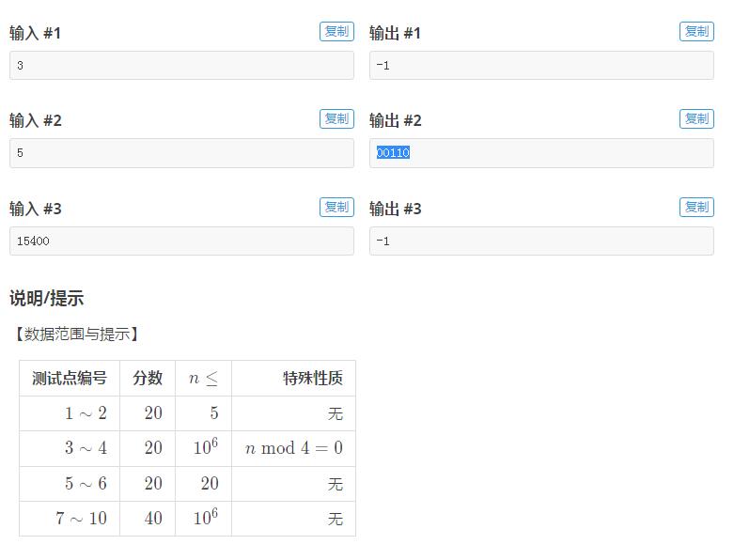Select the 测试点编号 table header cell
Viewport: 734px width, 560px height.
pos(70,379)
